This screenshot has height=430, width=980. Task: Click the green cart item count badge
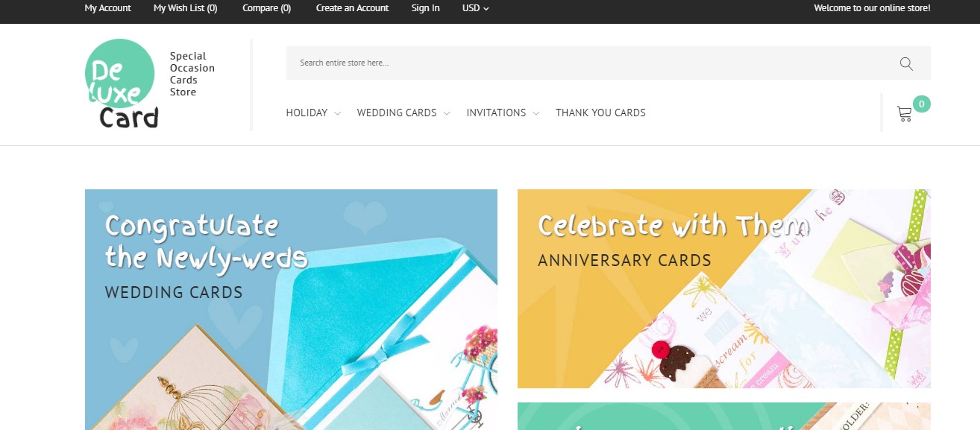pos(922,104)
